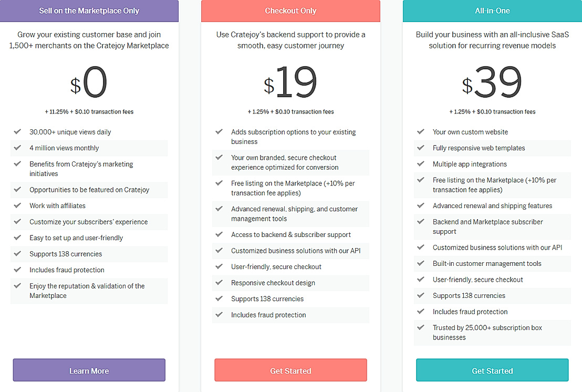Screen dimensions: 582x392
Task: Click 'Get Started' on the Checkout Only plan
Action: 290,370
